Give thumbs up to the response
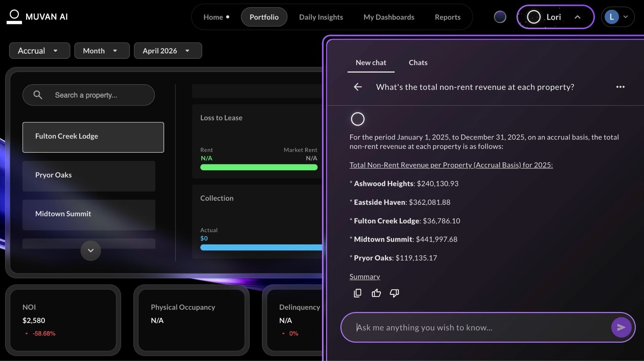644x361 pixels. tap(376, 293)
